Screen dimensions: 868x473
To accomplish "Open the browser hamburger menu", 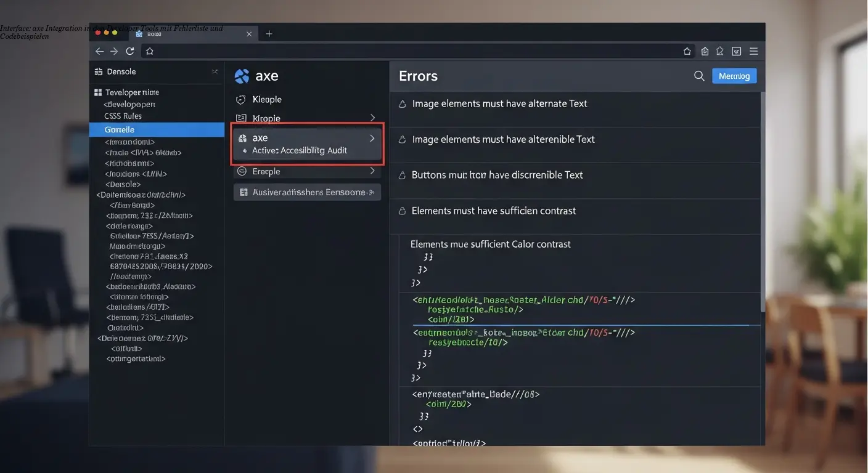I will [753, 51].
